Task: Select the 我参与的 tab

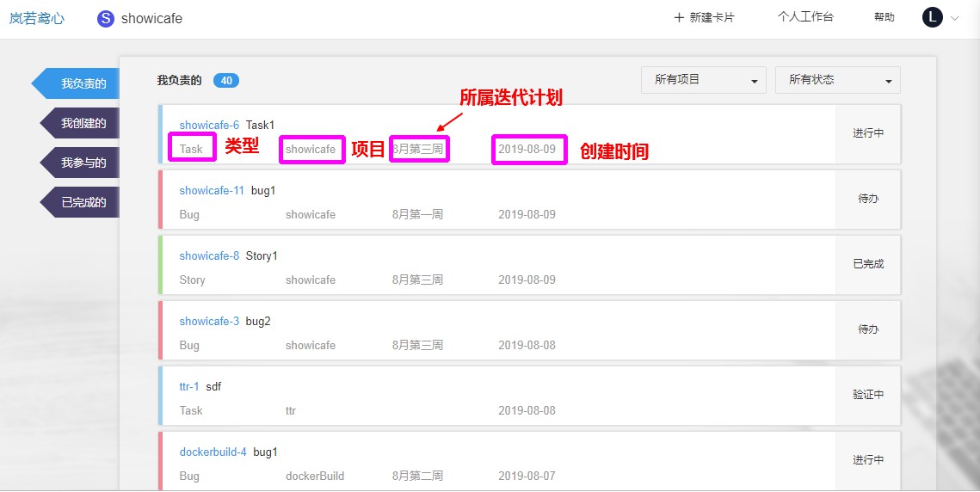Action: click(79, 163)
